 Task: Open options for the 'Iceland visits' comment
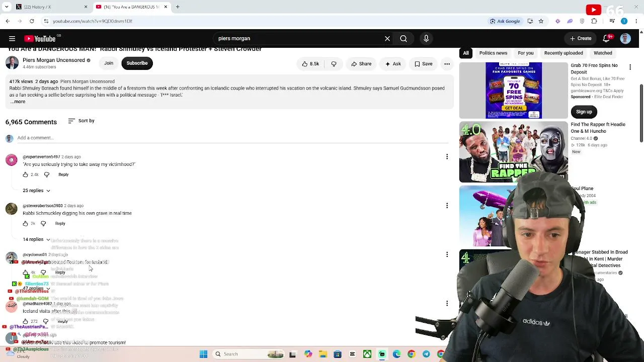[x=447, y=303]
